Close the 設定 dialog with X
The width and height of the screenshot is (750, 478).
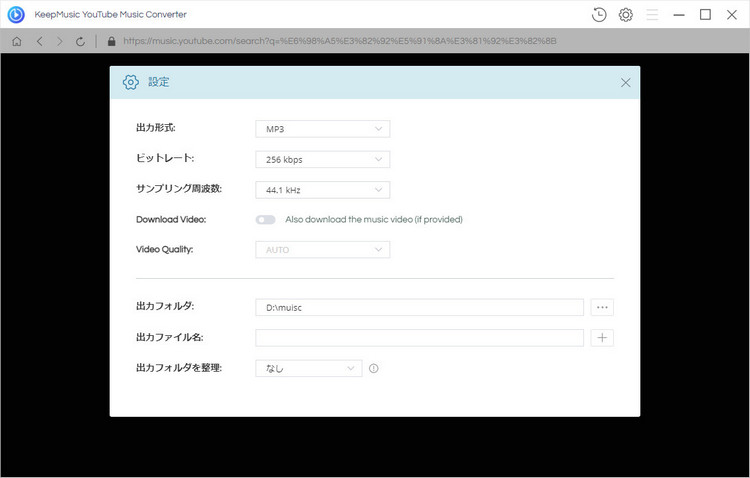626,83
